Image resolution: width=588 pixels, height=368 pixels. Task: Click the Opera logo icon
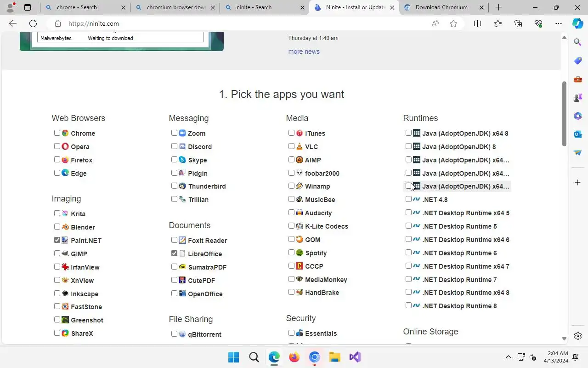click(x=65, y=146)
